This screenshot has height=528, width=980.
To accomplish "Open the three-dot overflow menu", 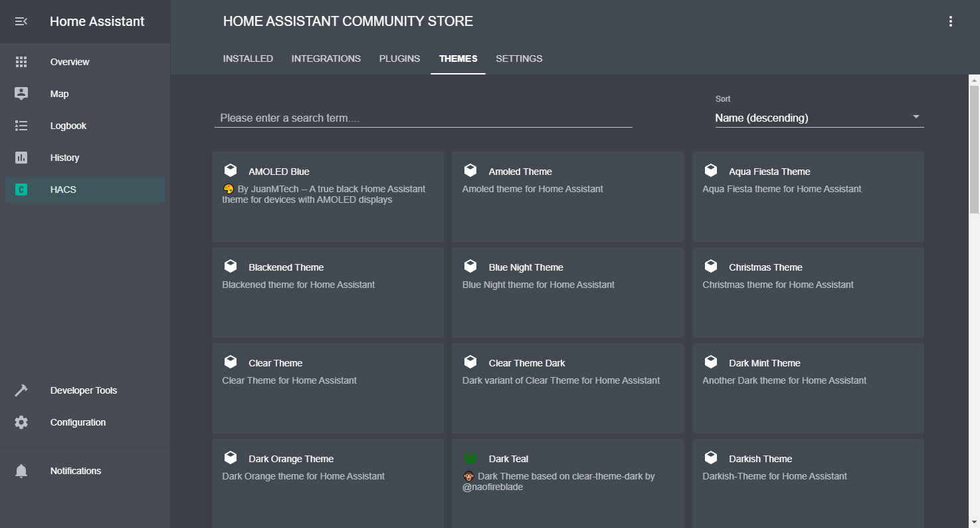I will [x=951, y=21].
